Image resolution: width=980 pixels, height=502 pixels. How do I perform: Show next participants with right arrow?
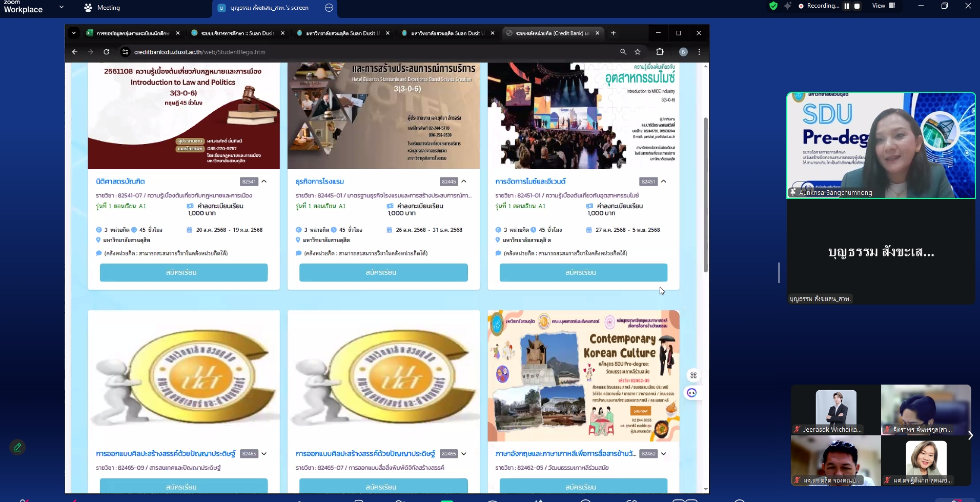pos(970,435)
